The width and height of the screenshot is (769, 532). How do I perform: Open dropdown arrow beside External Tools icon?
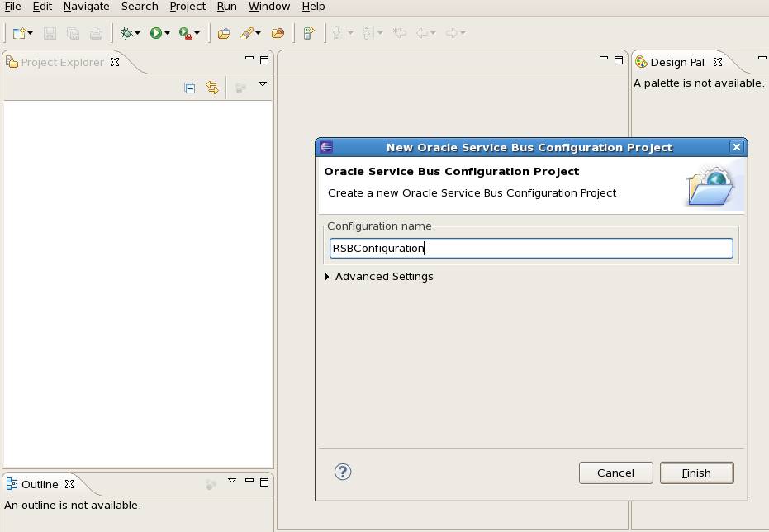(x=197, y=33)
